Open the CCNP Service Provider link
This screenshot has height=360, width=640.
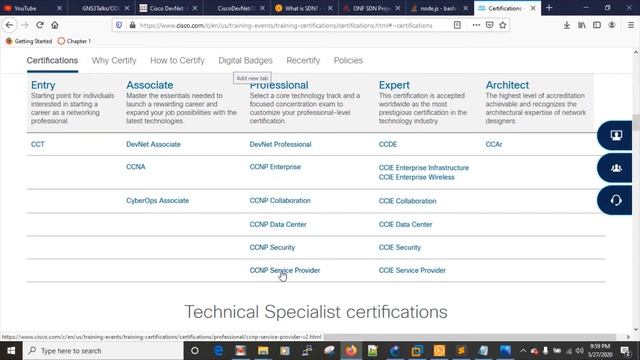[x=285, y=270]
